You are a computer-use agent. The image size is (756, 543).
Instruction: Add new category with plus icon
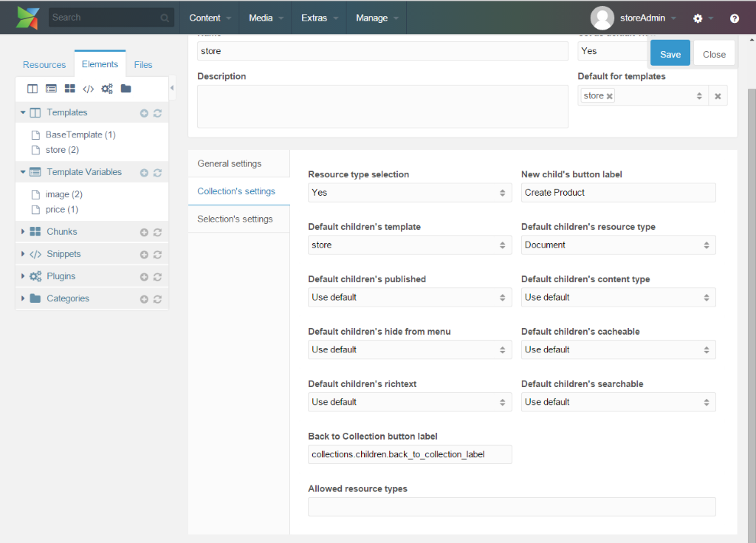click(144, 299)
